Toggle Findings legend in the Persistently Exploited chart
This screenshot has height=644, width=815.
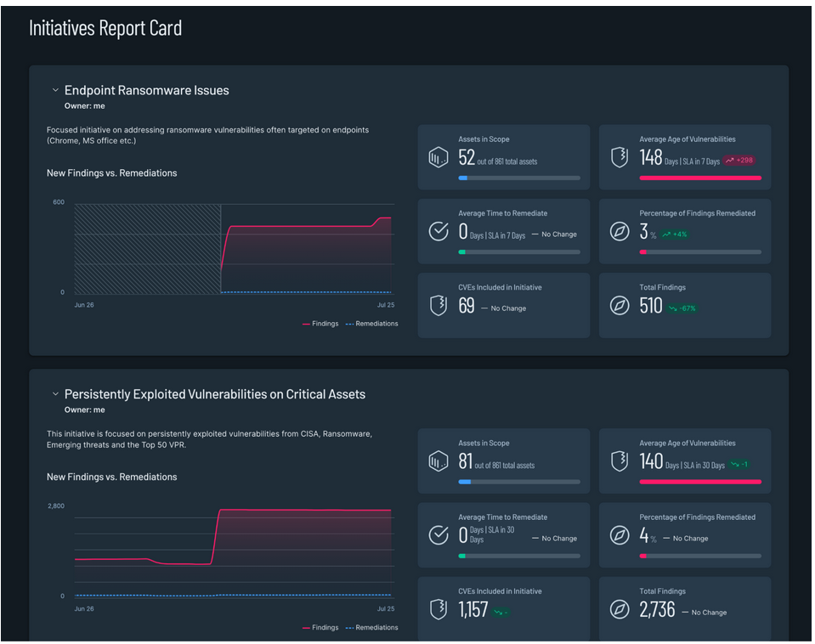pos(320,628)
